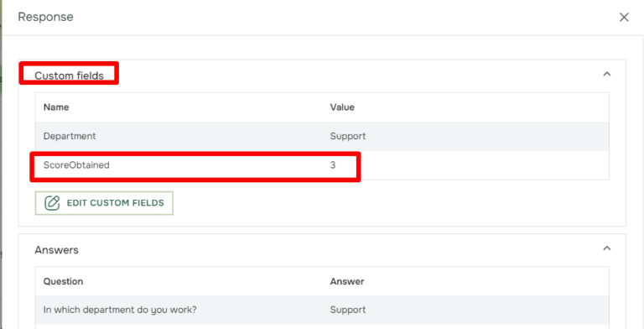
Task: Click the Question column header
Action: pos(63,281)
